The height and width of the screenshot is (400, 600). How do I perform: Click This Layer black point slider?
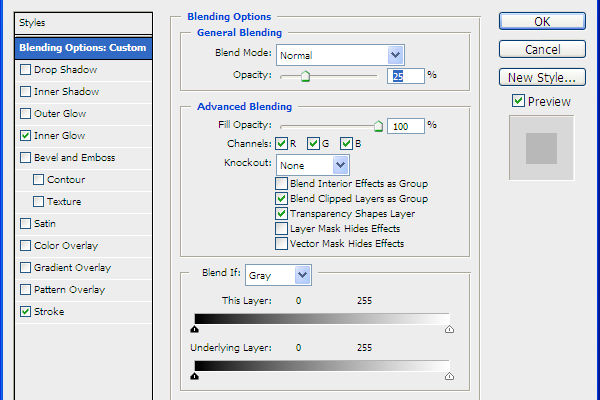(194, 329)
